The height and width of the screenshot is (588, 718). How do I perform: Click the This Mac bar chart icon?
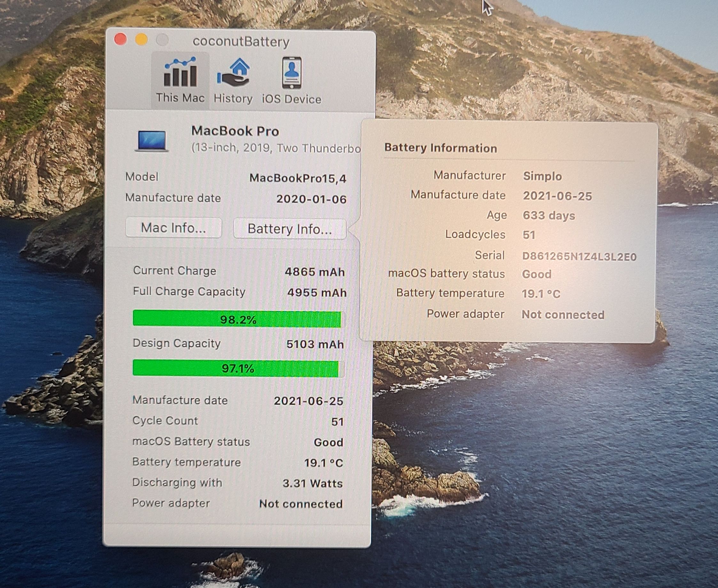[x=180, y=72]
